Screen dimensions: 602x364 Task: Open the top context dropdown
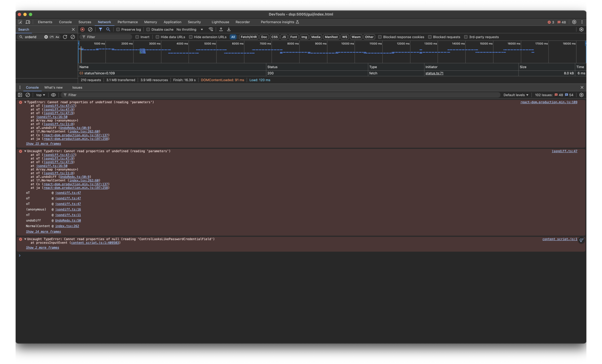coord(41,95)
